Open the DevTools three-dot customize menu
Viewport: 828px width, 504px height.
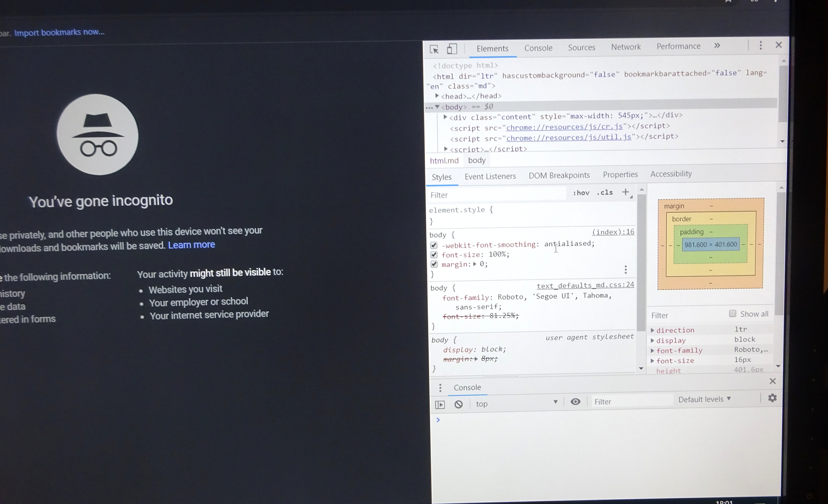click(760, 45)
